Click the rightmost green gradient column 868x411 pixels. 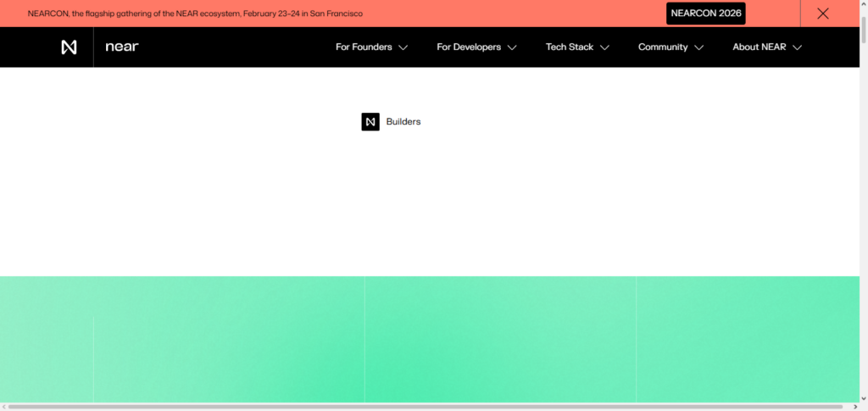(x=747, y=339)
